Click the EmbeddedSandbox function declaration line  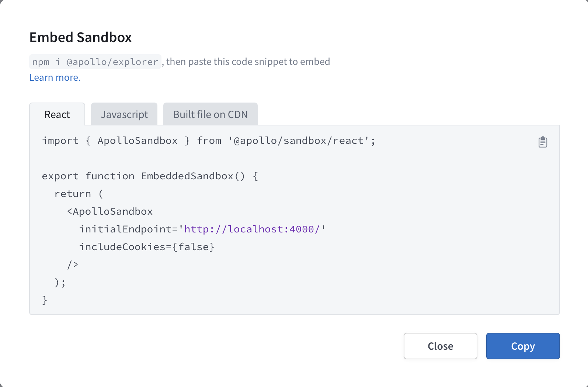[x=150, y=176]
